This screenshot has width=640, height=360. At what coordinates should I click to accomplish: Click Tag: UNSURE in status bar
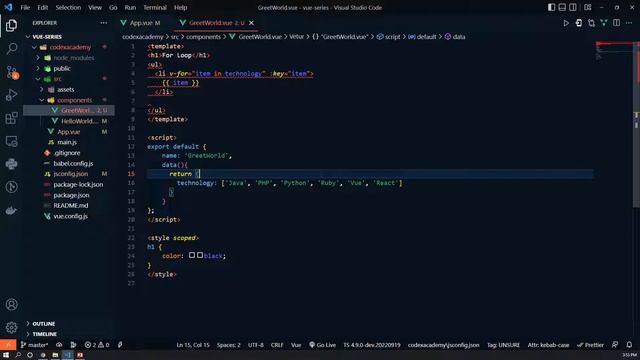(x=503, y=345)
